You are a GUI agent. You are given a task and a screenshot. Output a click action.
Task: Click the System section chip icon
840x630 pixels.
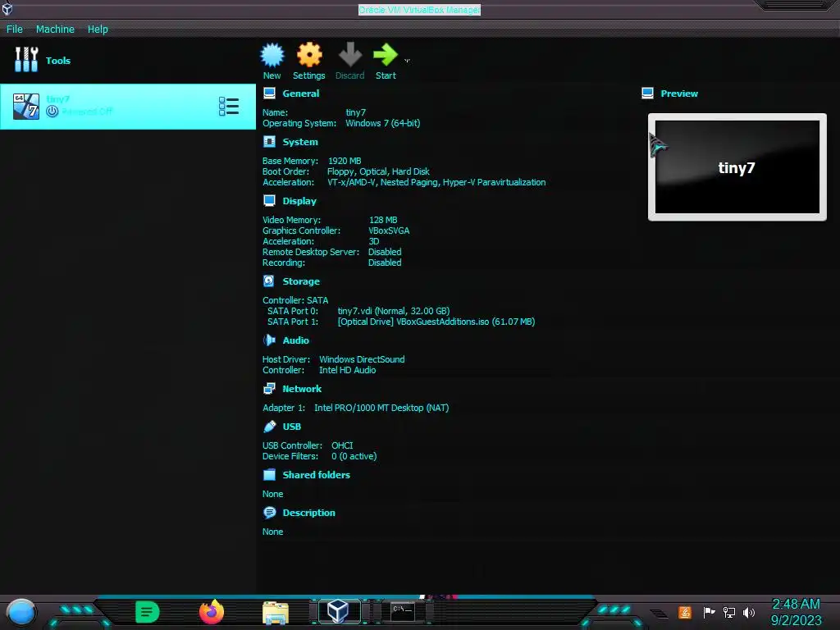(x=269, y=141)
